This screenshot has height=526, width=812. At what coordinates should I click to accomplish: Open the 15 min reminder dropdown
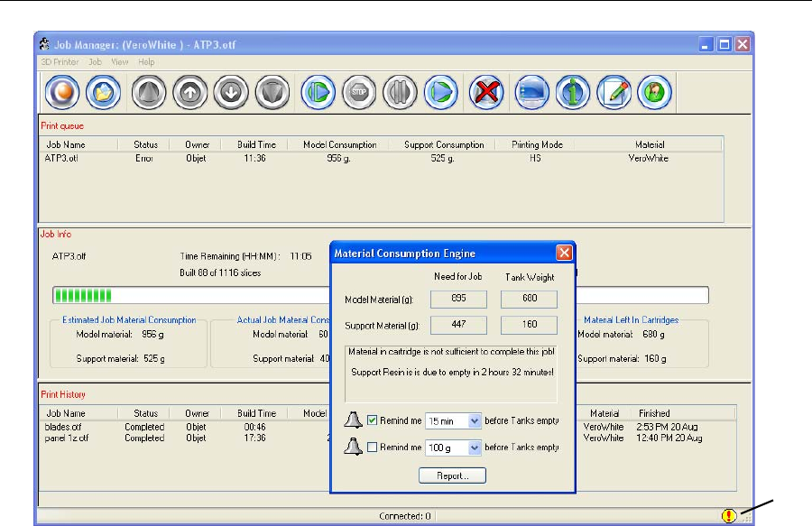point(475,421)
